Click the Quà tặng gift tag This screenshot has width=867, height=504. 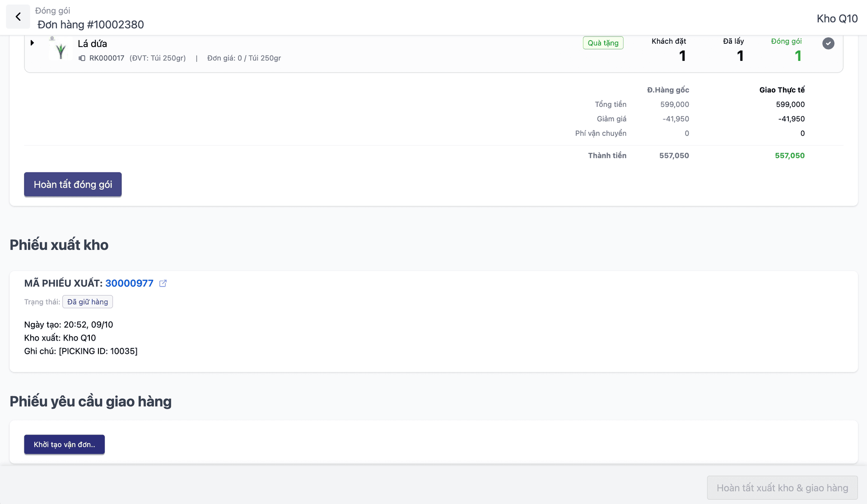point(603,43)
